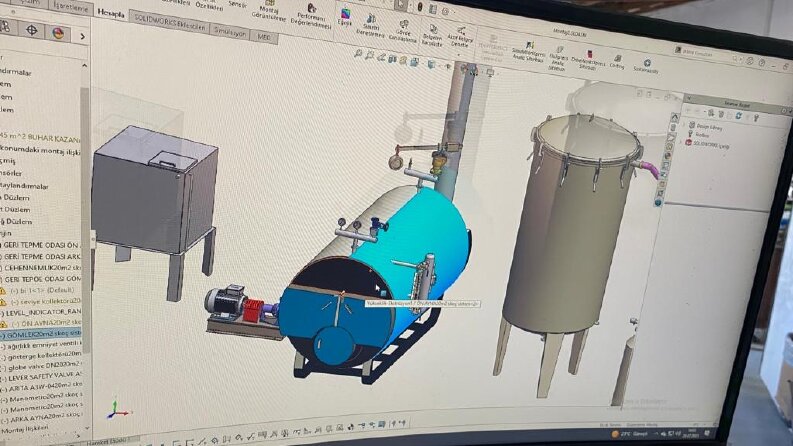Select the 45 m^2 BUHAR KAZANI tree root

pyautogui.click(x=40, y=138)
